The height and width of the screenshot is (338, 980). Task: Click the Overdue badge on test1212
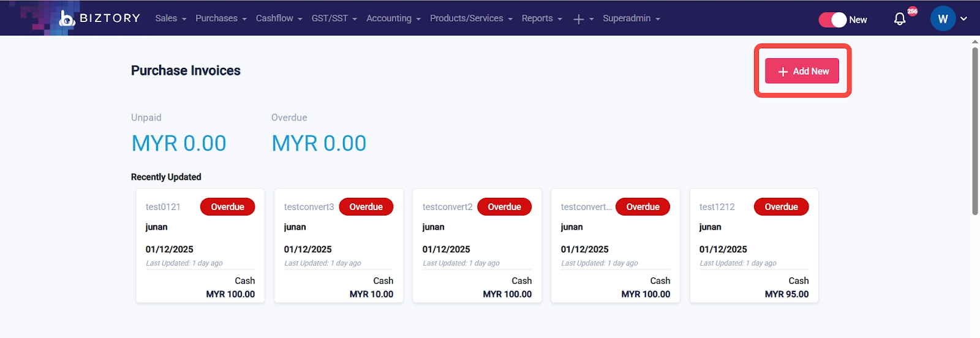782,207
